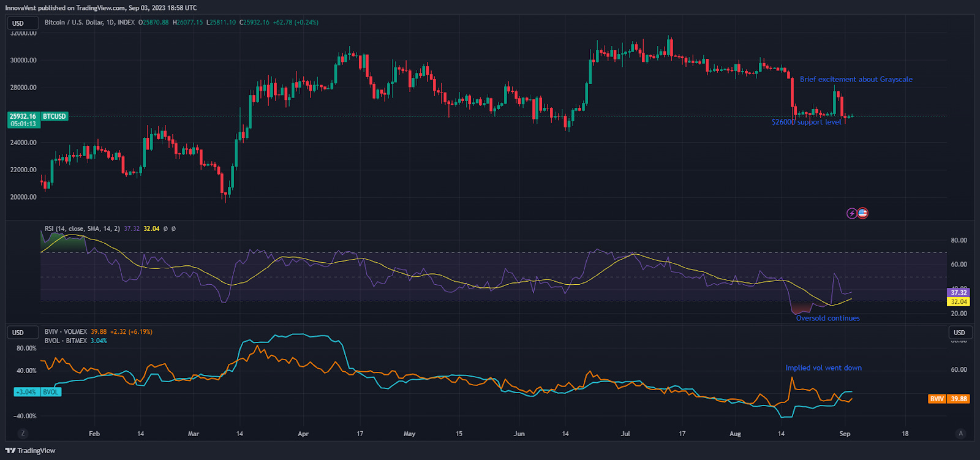Viewport: 980px width, 460px height.
Task: Select the BVOL · BITMEX legend entry
Action: 66,341
